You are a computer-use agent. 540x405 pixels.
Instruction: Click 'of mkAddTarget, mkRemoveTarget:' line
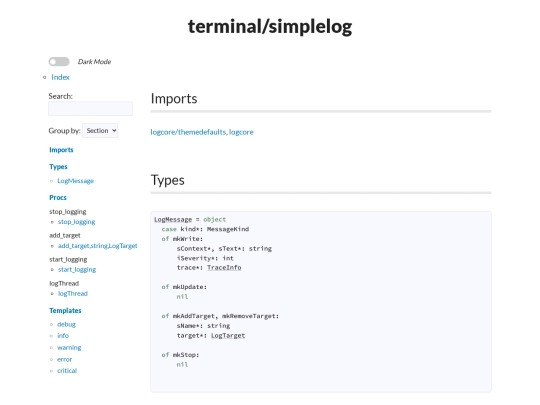click(220, 316)
